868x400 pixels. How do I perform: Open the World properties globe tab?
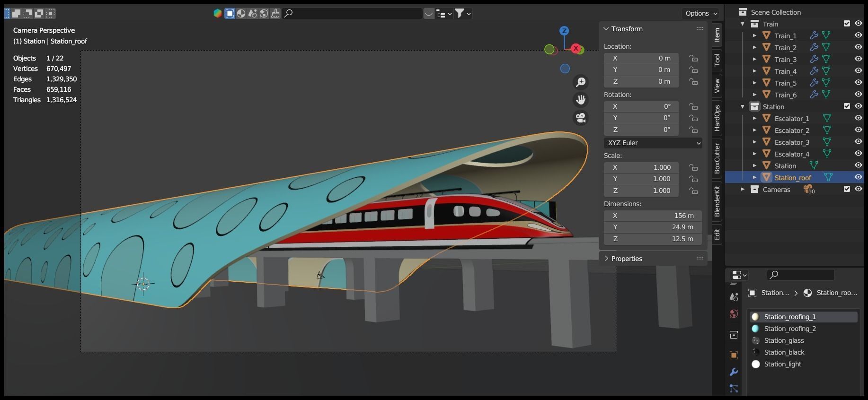coord(734,313)
